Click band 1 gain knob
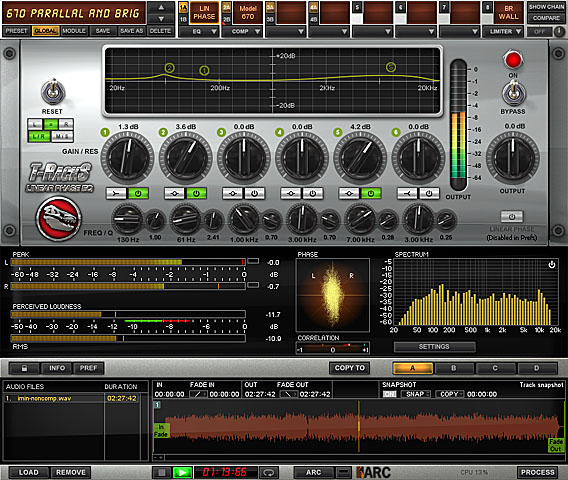Viewport: 568px width, 480px height. coord(127,158)
